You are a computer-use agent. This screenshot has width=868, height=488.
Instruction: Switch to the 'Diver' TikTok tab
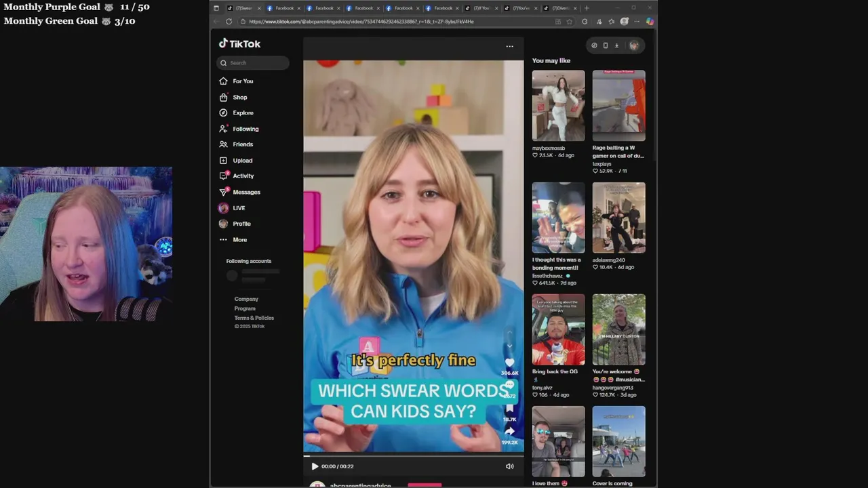point(560,8)
